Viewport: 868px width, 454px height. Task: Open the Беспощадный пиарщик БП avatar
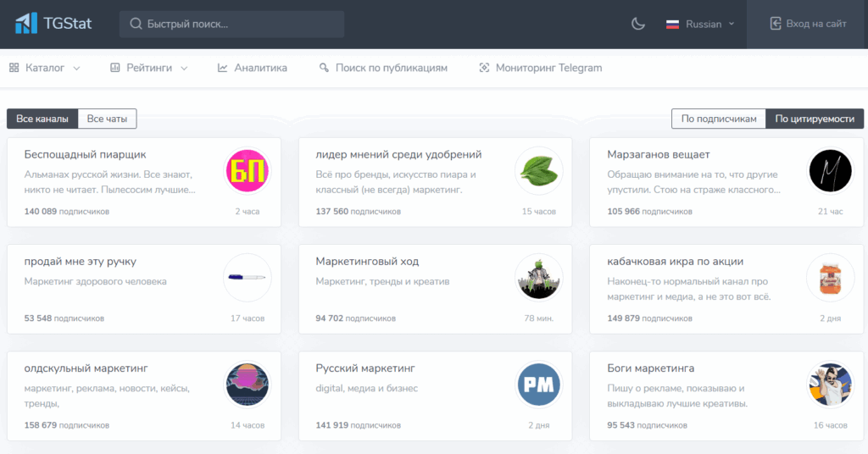coord(248,171)
